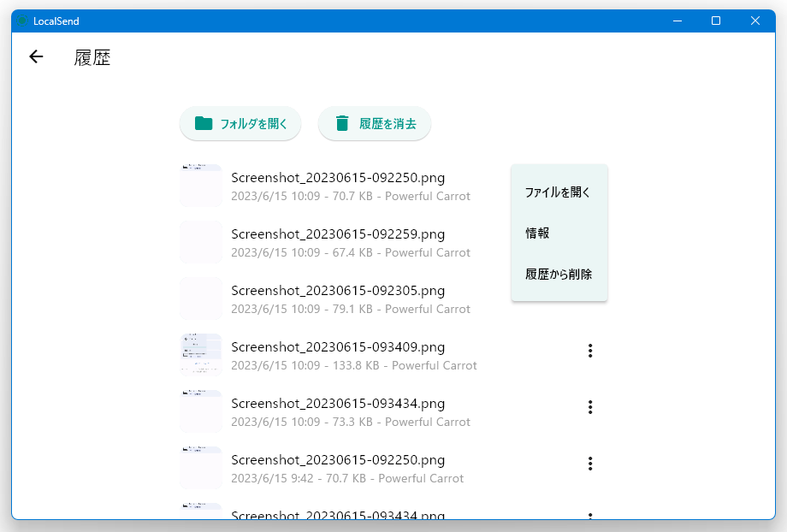Click the thumbnail for Screenshot_20230615-092259.png

[x=201, y=242]
